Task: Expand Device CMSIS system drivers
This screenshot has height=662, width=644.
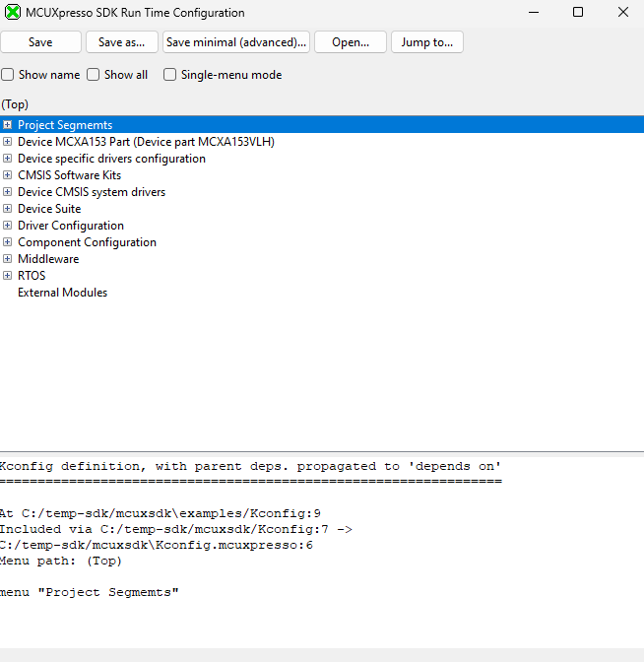Action: 7,192
